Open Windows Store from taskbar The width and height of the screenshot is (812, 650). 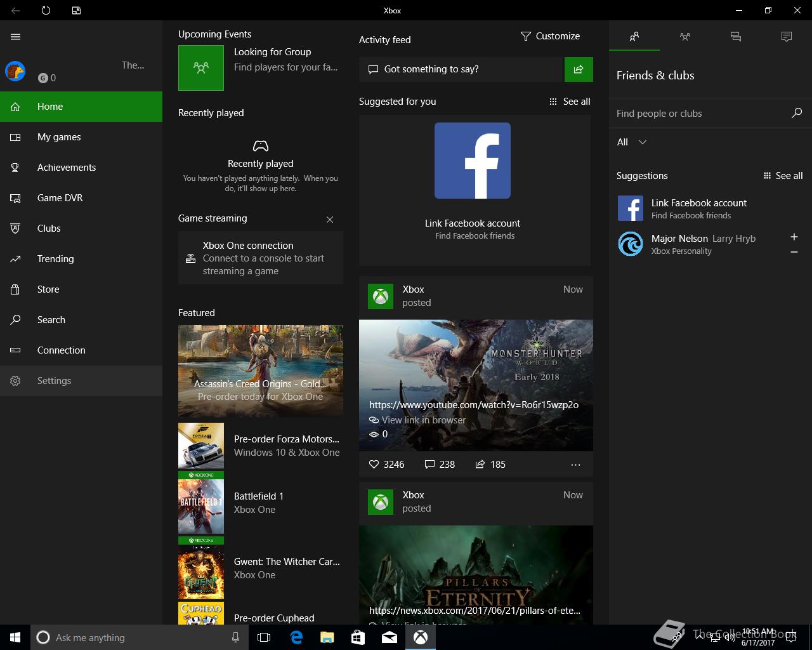[x=358, y=637]
